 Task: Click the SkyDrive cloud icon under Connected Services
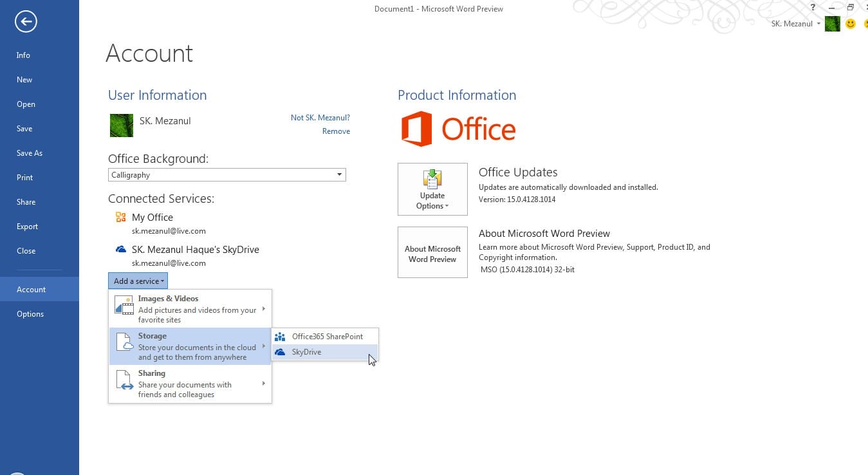point(120,249)
